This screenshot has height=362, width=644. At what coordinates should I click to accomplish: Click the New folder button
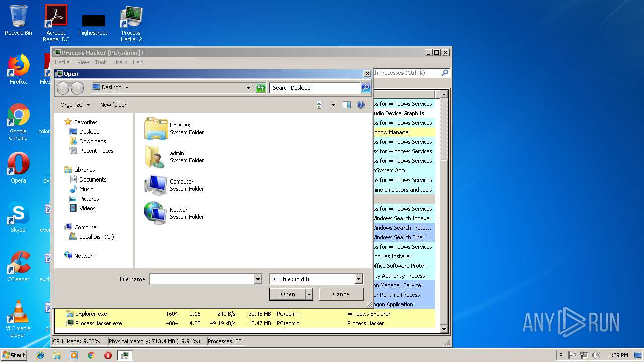pos(113,105)
